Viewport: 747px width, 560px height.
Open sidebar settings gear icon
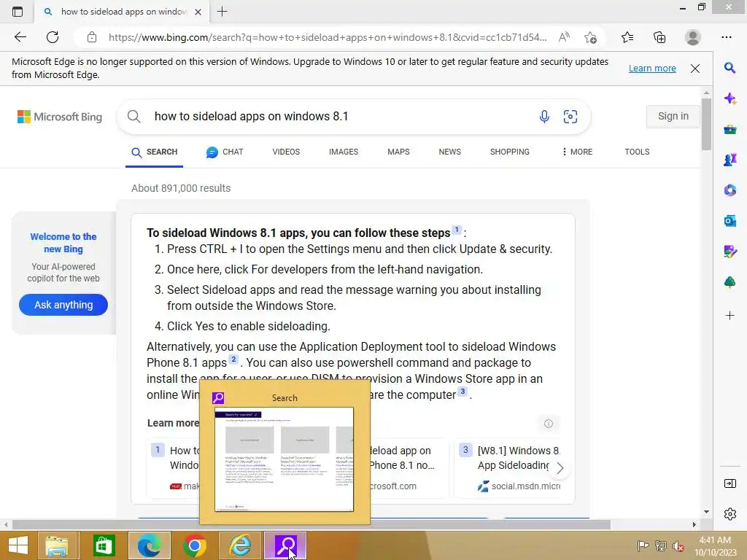(729, 514)
